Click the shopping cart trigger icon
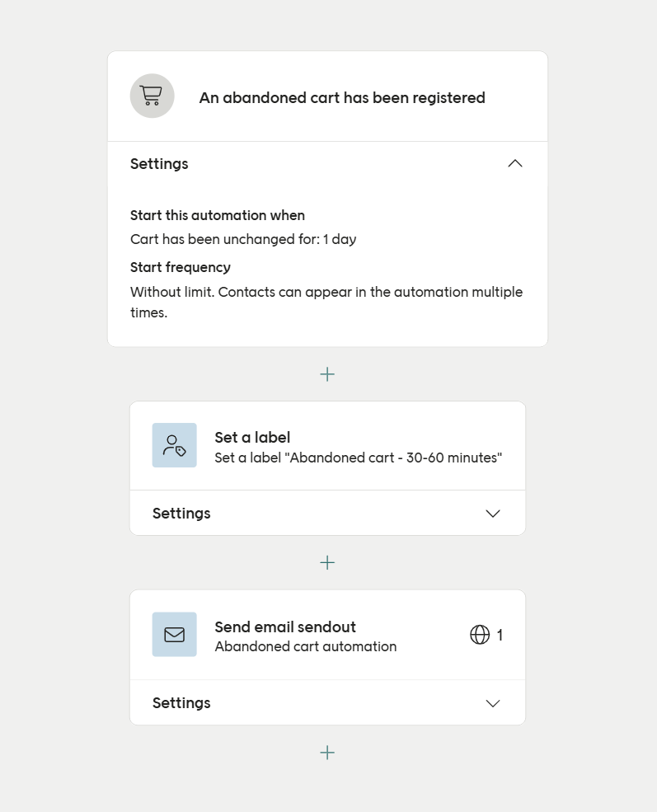 tap(152, 96)
